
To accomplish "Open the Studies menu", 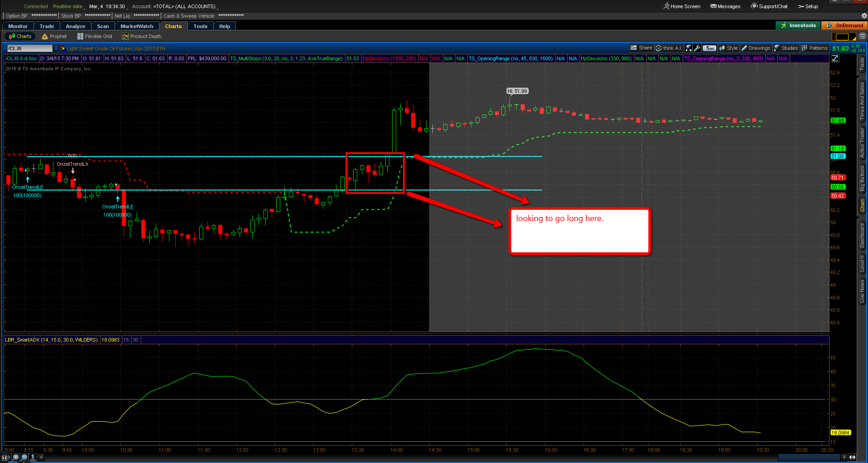I will click(x=786, y=48).
